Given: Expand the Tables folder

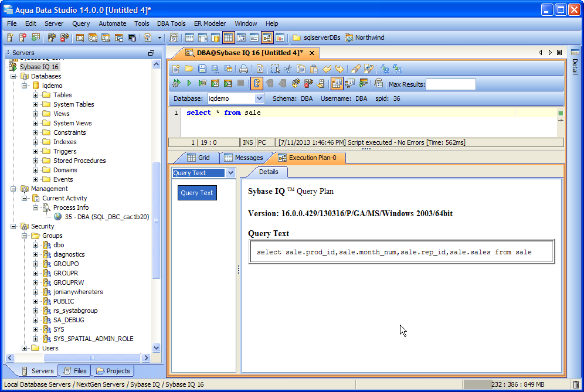Looking at the screenshot, I should 35,95.
